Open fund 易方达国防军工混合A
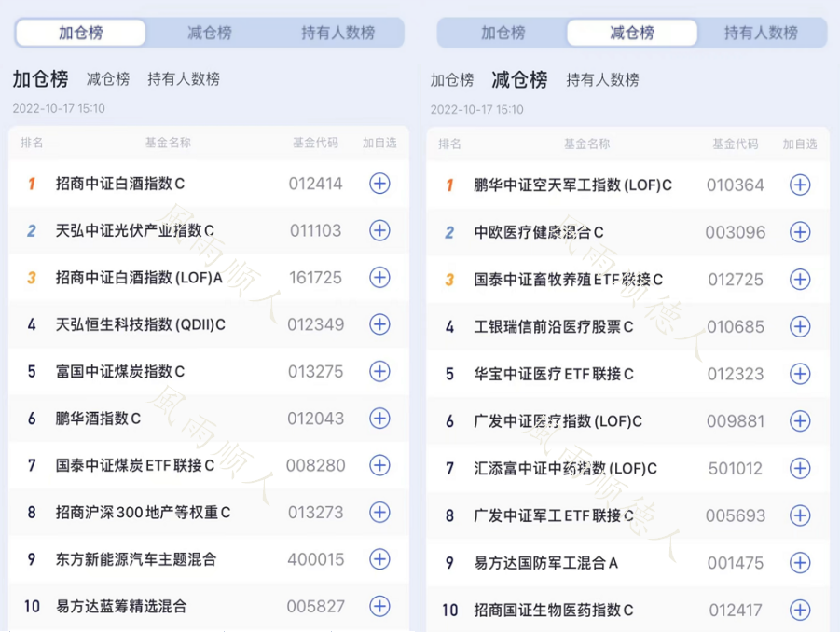This screenshot has height=632, width=840. point(546,563)
